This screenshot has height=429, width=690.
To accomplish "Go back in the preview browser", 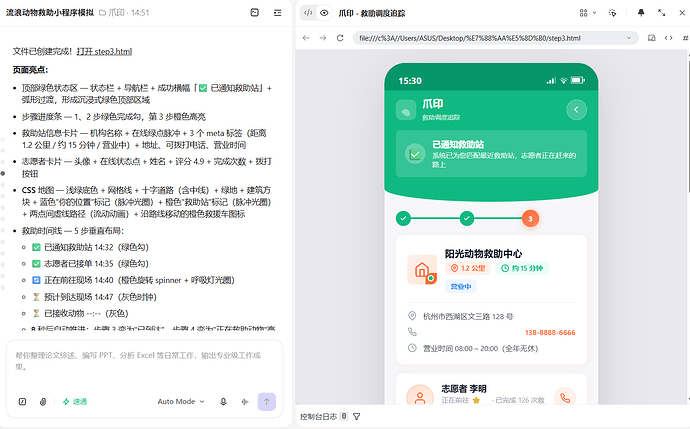I will coord(306,38).
